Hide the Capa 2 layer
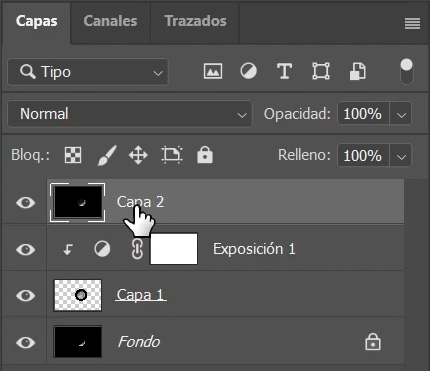Image resolution: width=430 pixels, height=371 pixels. click(25, 202)
